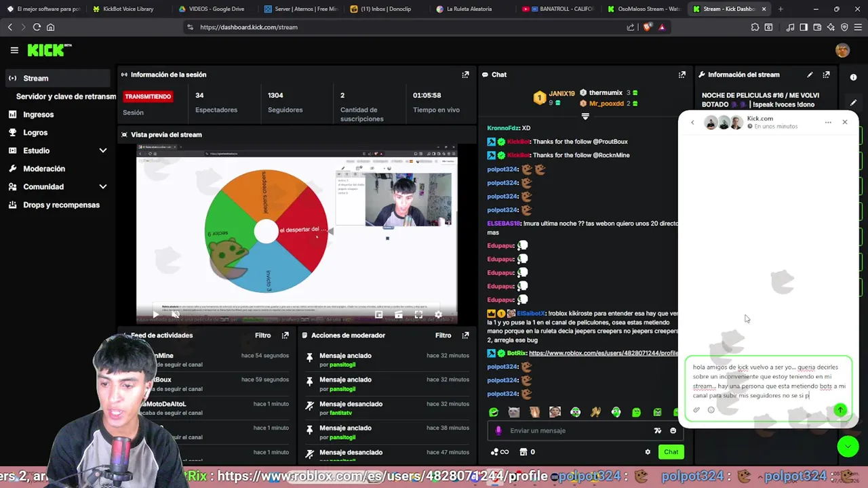Screen dimensions: 868x488
Task: Pop out the Feed de actividades panel
Action: tap(285, 335)
